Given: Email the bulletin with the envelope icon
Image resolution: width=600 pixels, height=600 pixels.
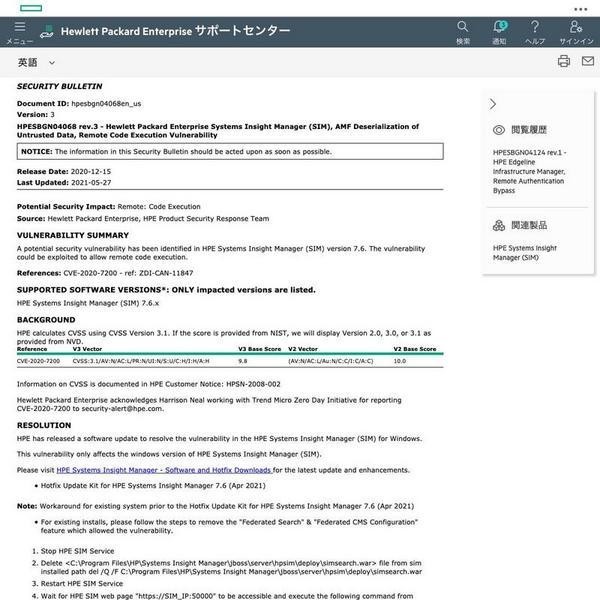Looking at the screenshot, I should pyautogui.click(x=588, y=61).
